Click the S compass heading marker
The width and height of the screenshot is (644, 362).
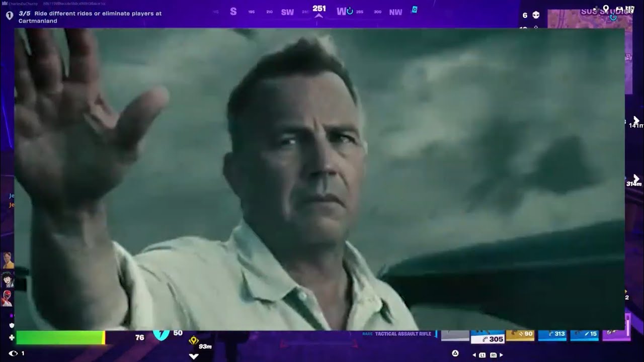[233, 12]
